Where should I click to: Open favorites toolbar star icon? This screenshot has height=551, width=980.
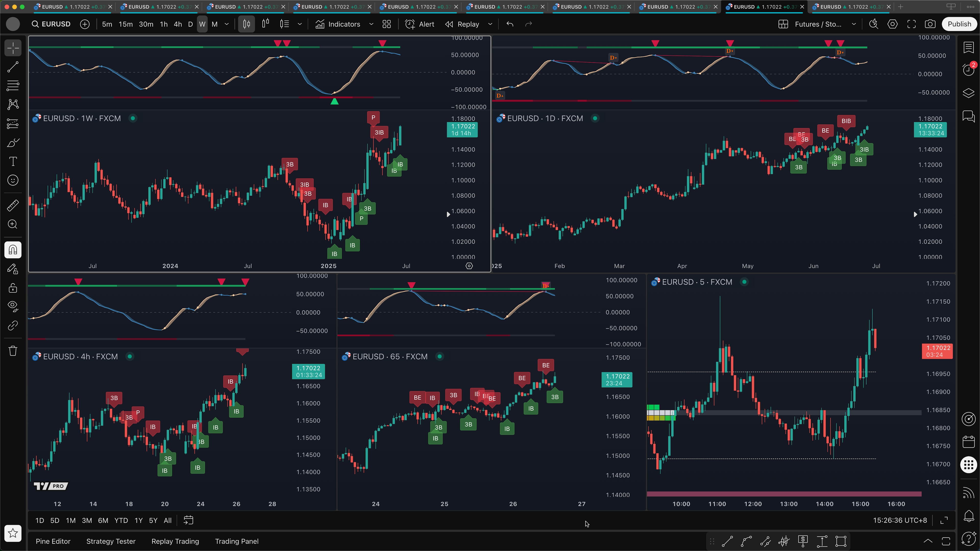[13, 533]
